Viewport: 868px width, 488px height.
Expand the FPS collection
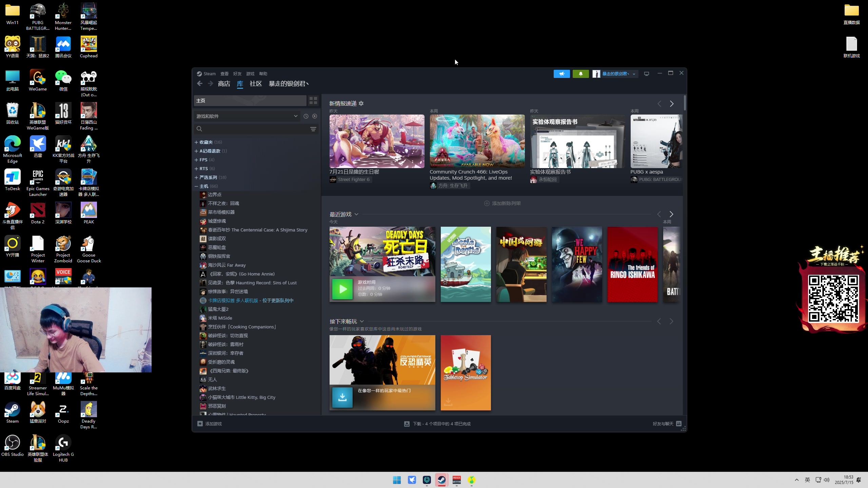(204, 160)
